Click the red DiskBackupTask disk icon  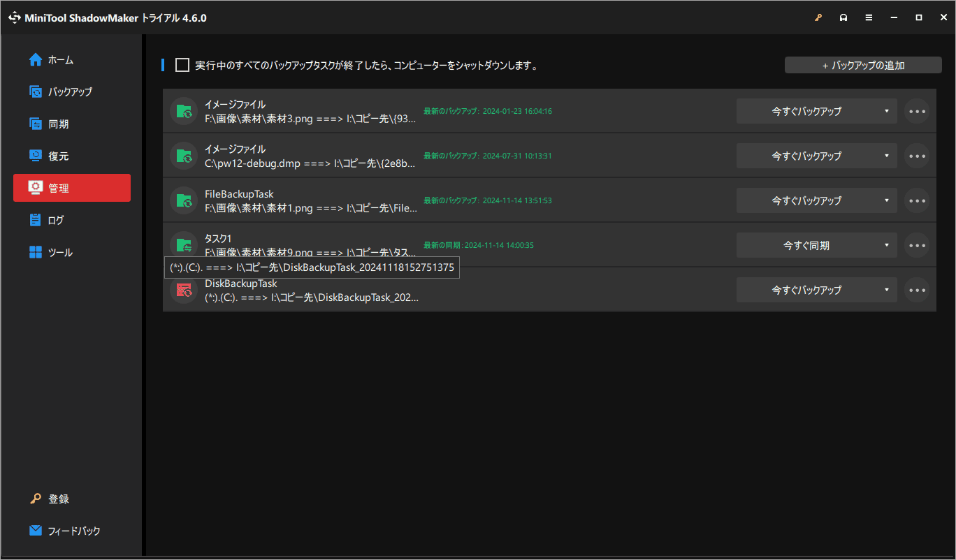[x=184, y=290]
